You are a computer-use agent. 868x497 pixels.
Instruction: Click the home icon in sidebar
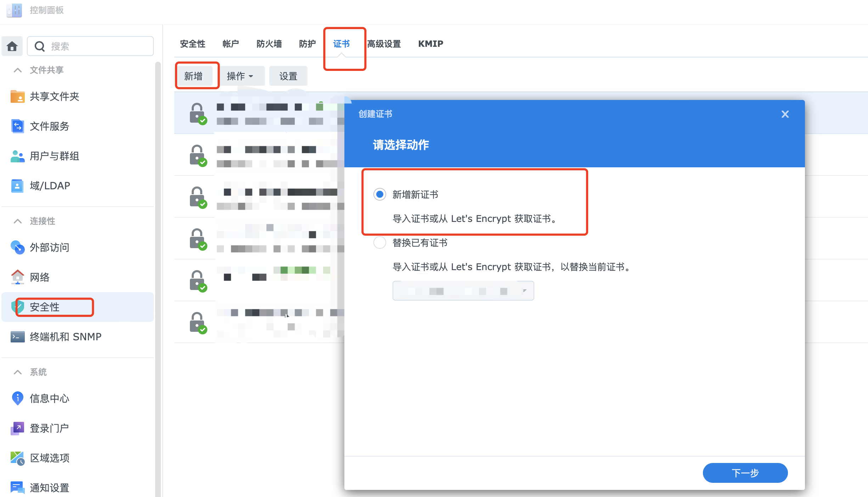12,46
